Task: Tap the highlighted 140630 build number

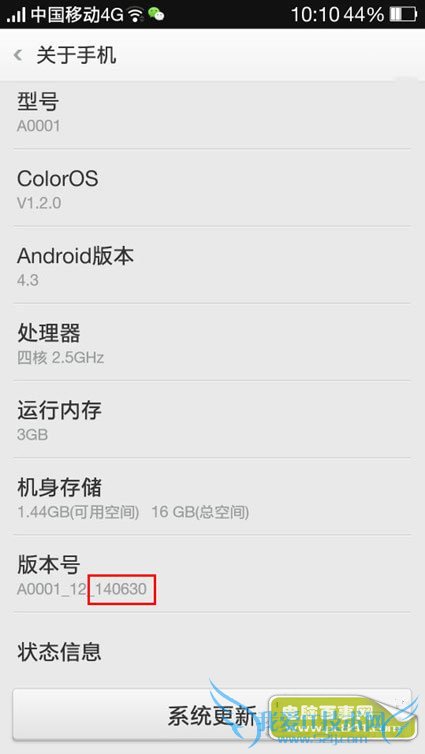Action: pyautogui.click(x=122, y=589)
